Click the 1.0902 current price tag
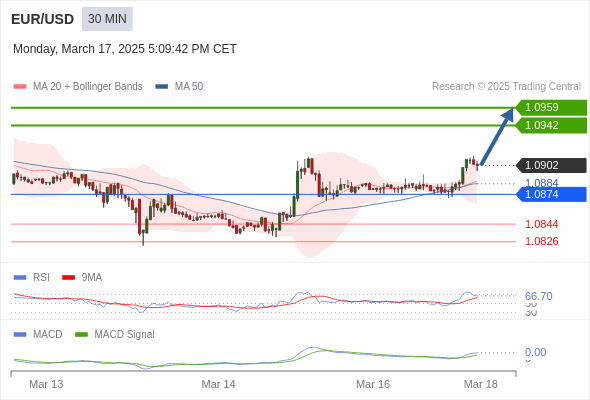 (x=551, y=166)
